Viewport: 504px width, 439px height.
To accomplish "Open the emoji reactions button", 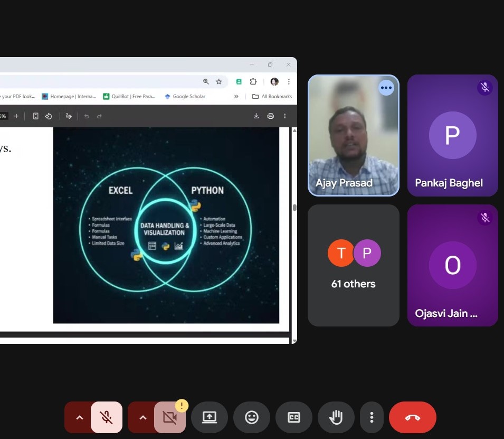I will pos(252,417).
